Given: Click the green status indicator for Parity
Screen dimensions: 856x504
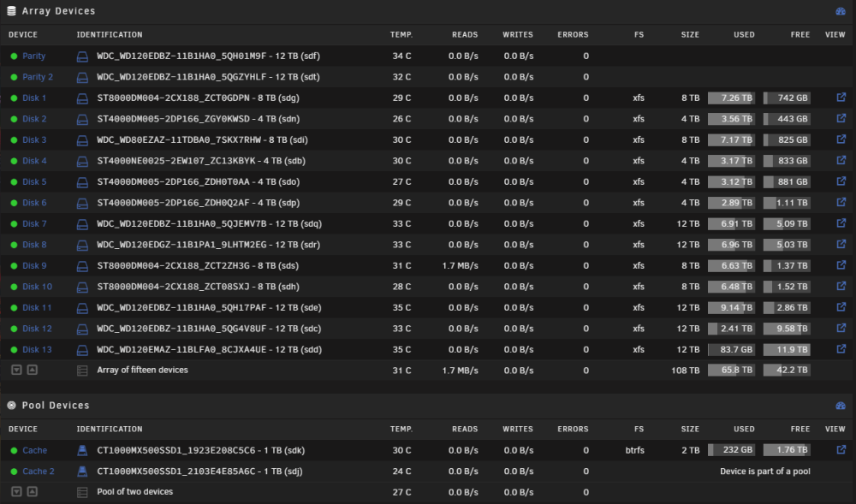Looking at the screenshot, I should [15, 56].
